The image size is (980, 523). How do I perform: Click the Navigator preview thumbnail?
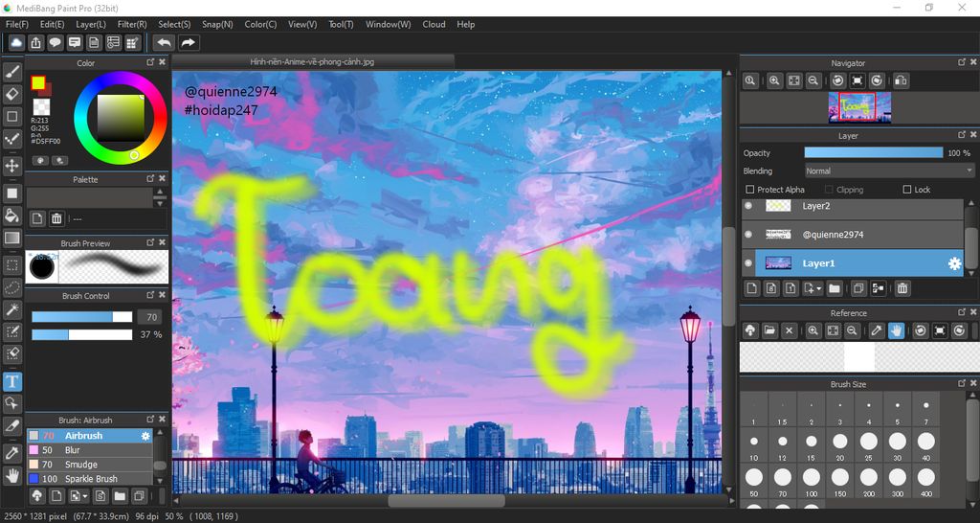[859, 107]
